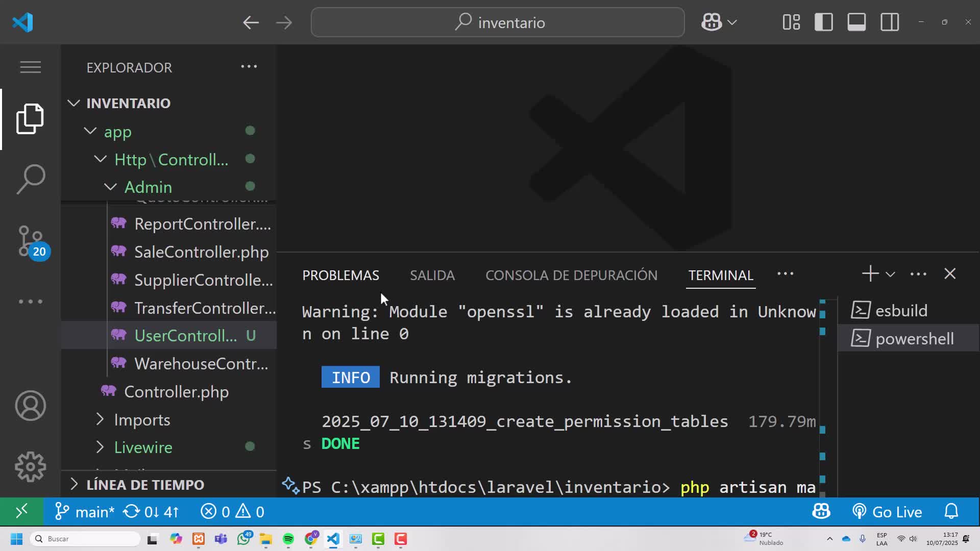This screenshot has height=551, width=980.
Task: Toggle bottom panel visibility
Action: [x=856, y=22]
